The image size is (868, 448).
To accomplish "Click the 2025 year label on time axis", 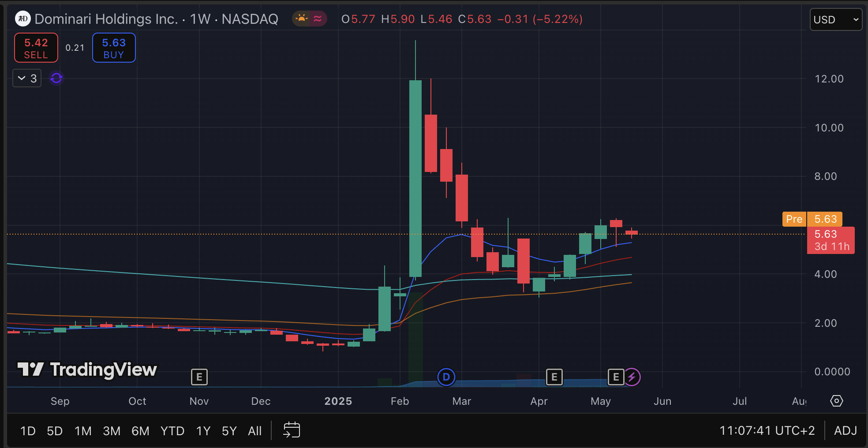I will pyautogui.click(x=338, y=401).
